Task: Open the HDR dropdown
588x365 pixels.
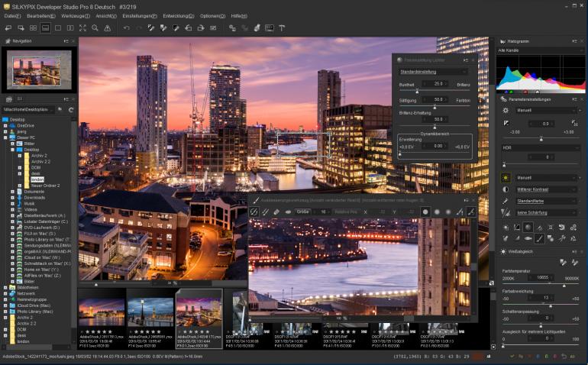Action: (x=541, y=148)
